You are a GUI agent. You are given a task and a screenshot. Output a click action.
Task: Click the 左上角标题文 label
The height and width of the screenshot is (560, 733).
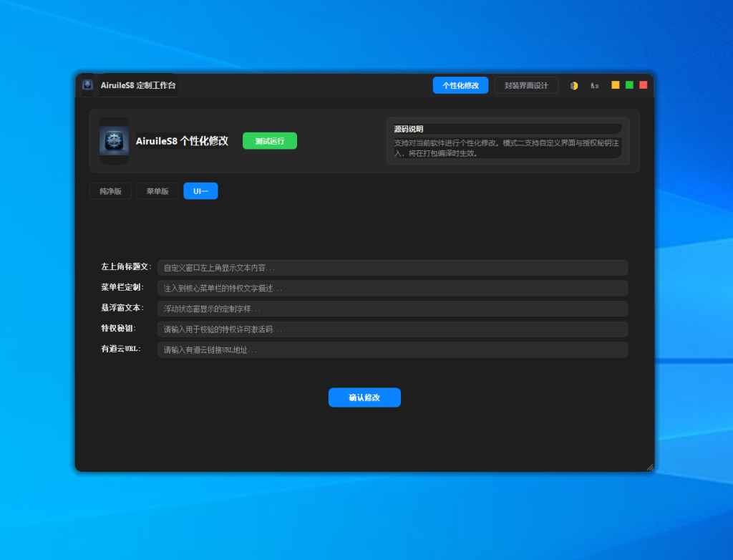point(126,266)
